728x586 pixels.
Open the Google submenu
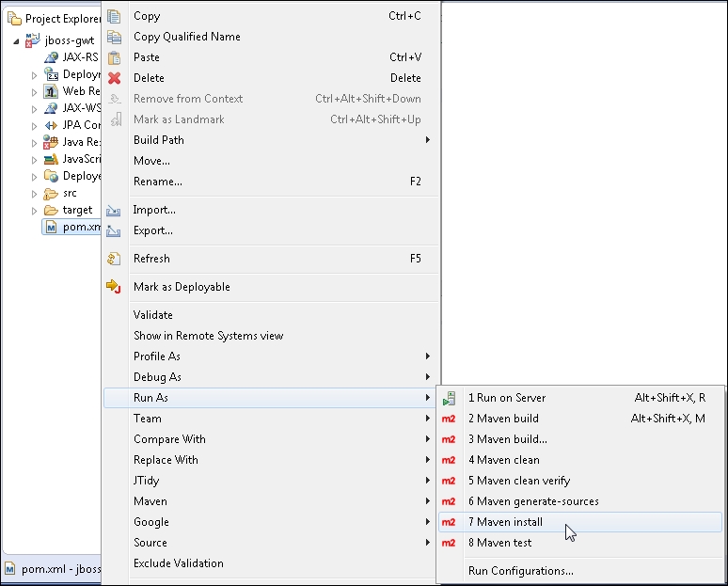coord(271,522)
